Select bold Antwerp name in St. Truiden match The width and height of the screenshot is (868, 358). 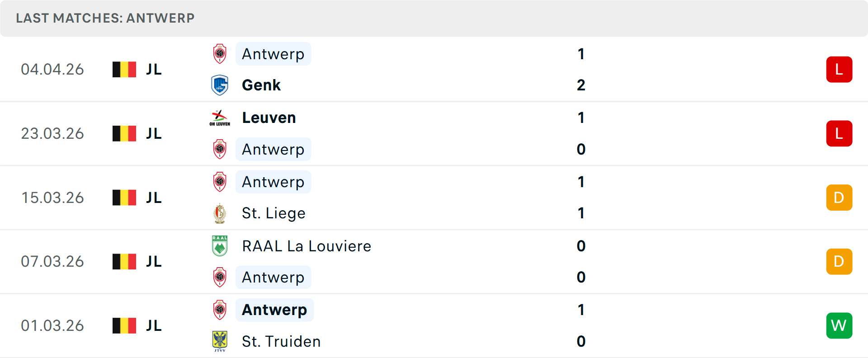[274, 310]
